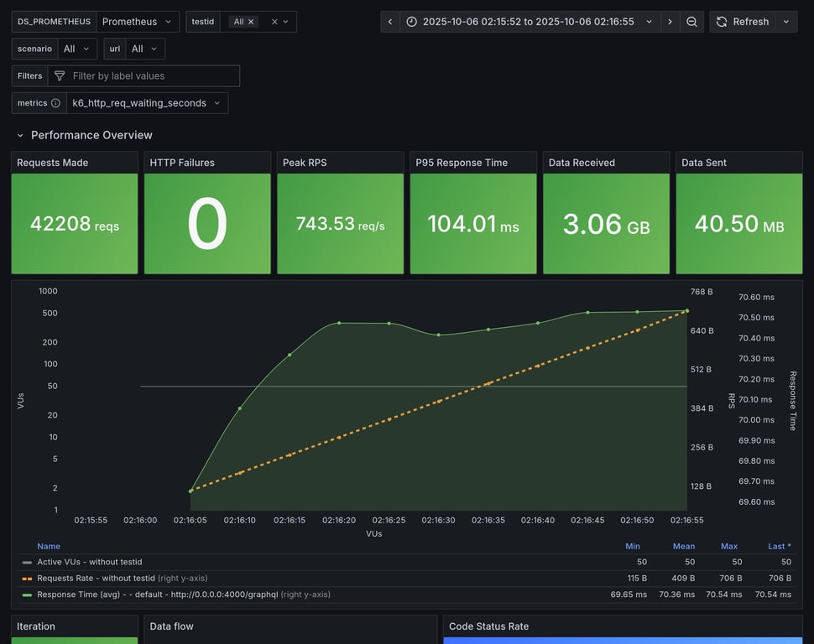The width and height of the screenshot is (814, 644).
Task: Toggle Active VUs series in legend
Action: tap(90, 562)
